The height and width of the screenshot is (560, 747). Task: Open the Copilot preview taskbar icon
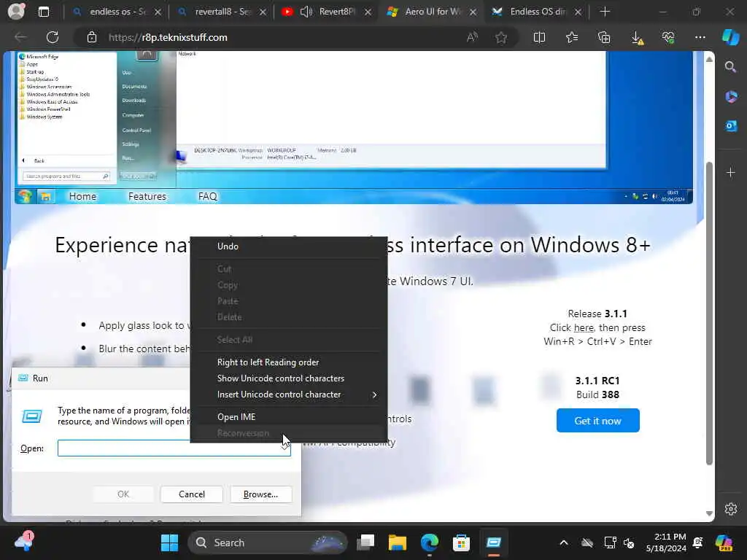724,542
